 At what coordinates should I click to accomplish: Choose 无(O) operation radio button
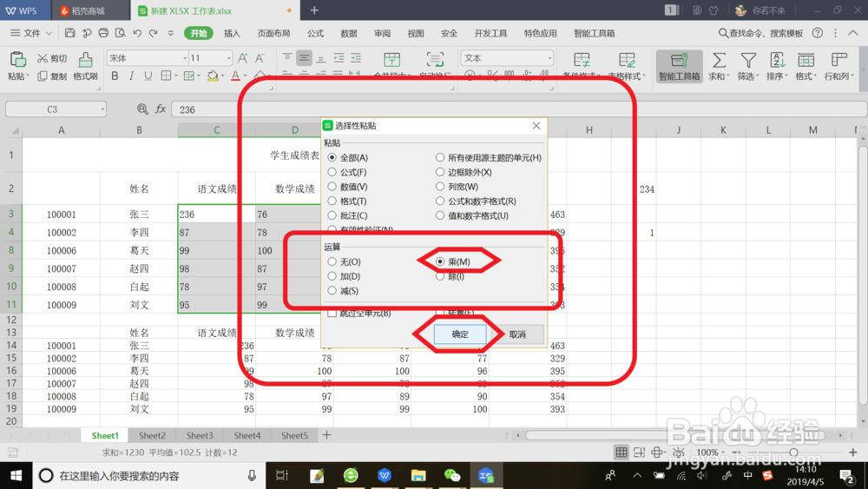332,261
